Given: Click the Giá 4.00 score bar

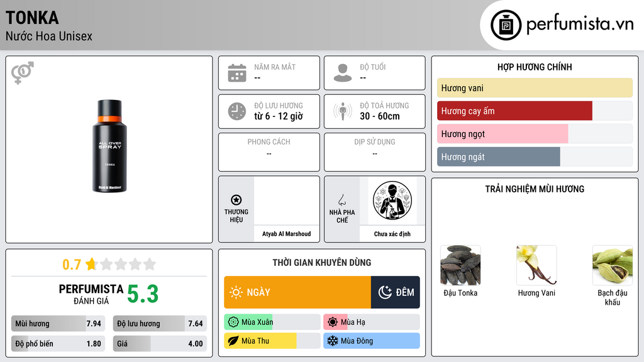Looking at the screenshot, I should tap(160, 344).
